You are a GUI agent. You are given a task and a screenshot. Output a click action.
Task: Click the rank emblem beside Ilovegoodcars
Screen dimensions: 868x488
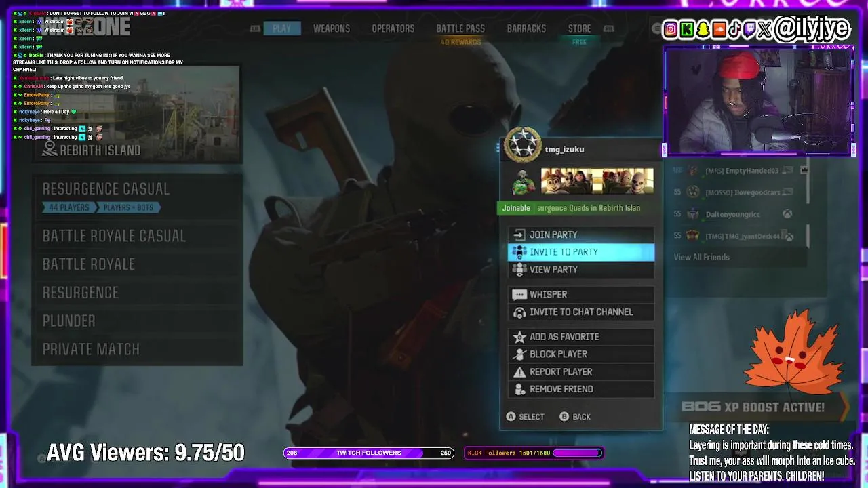(x=692, y=192)
